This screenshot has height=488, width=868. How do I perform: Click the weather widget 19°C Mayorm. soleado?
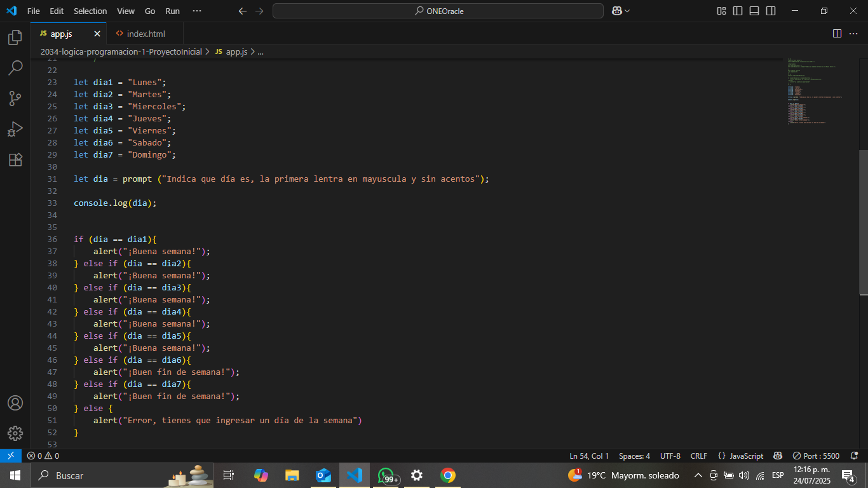623,475
